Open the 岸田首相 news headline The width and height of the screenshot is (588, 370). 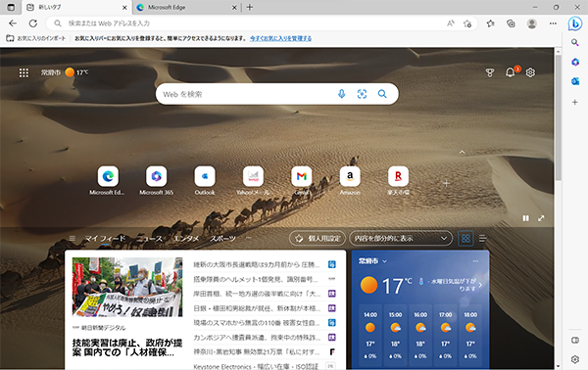[x=257, y=294]
